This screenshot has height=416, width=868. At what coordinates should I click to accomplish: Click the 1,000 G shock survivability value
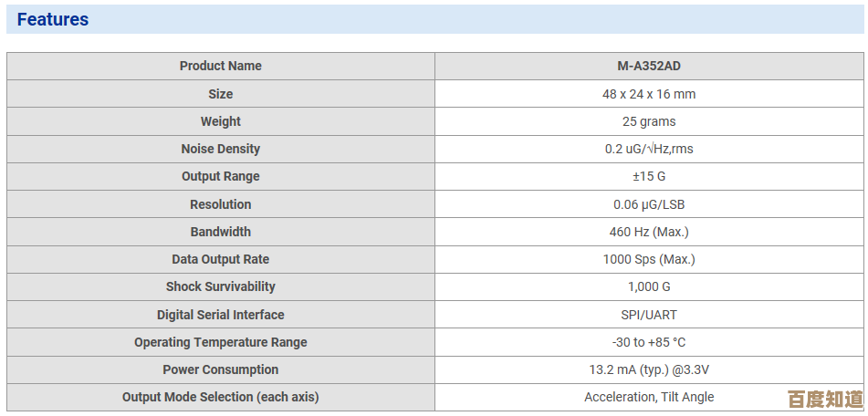[x=648, y=286]
